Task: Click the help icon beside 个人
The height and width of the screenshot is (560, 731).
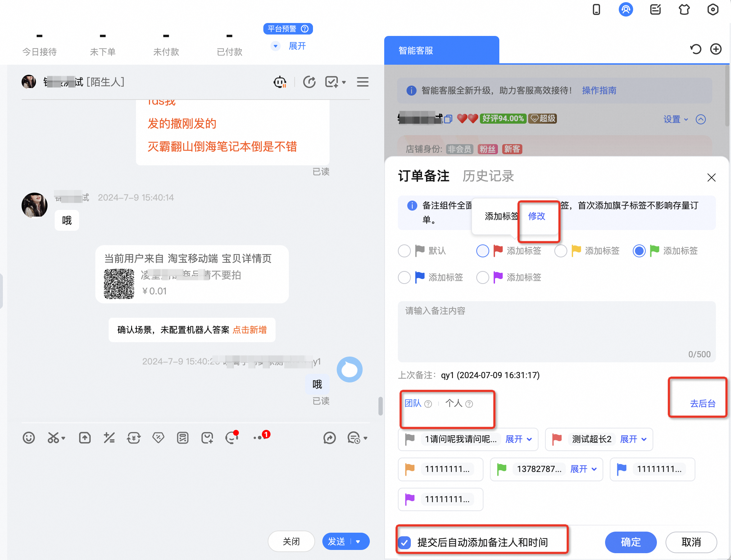Action: [469, 404]
